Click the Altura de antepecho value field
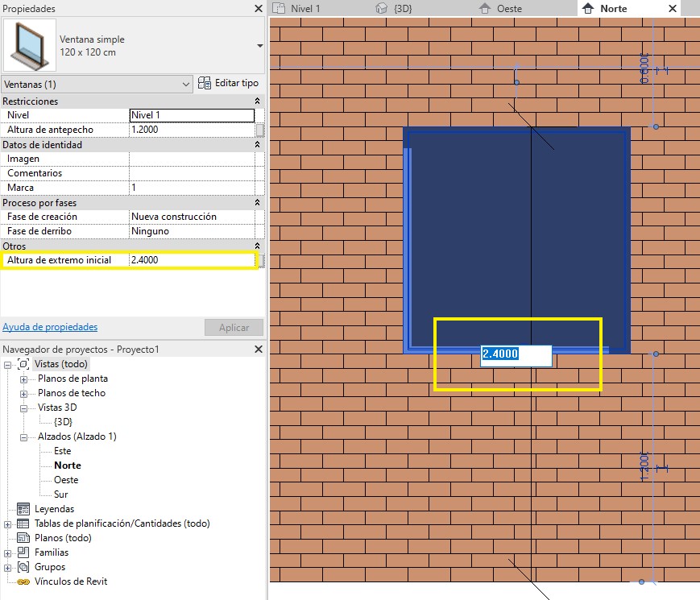Image resolution: width=700 pixels, height=600 pixels. [191, 130]
